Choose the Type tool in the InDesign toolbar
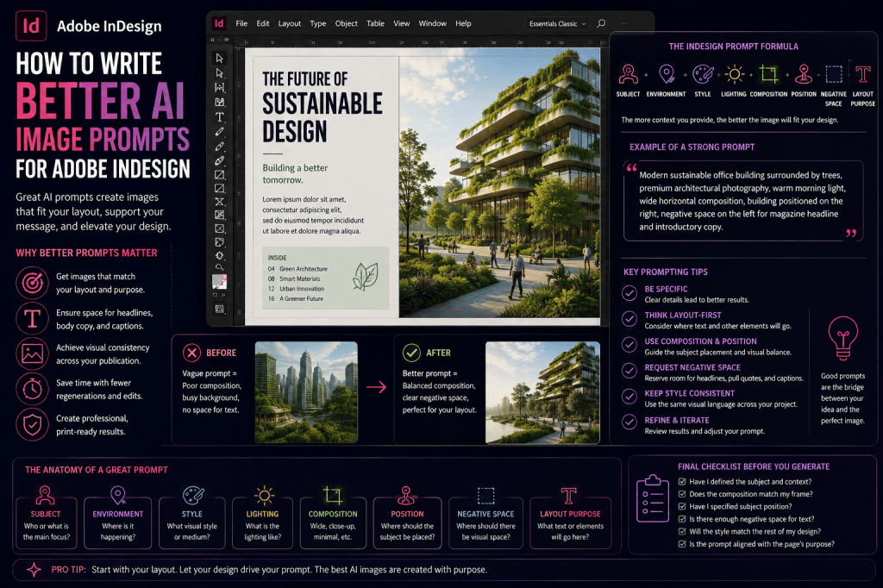The height and width of the screenshot is (588, 883). click(220, 116)
